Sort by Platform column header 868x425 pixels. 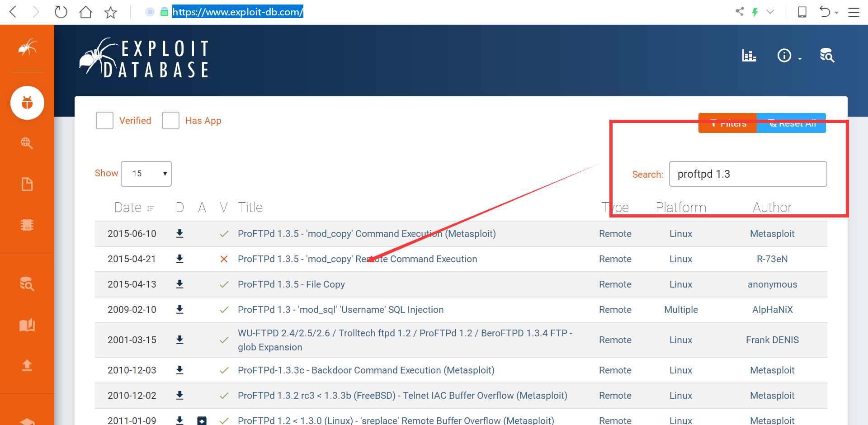(681, 208)
